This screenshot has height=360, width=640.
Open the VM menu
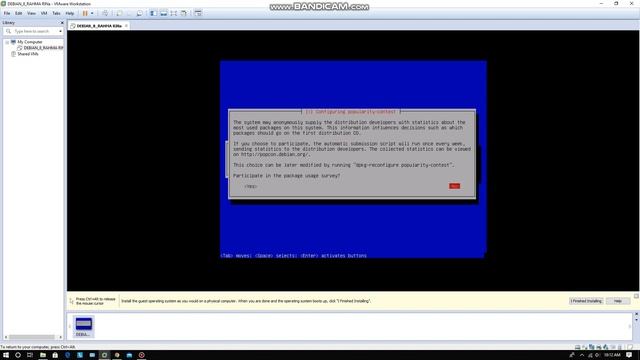tap(44, 13)
